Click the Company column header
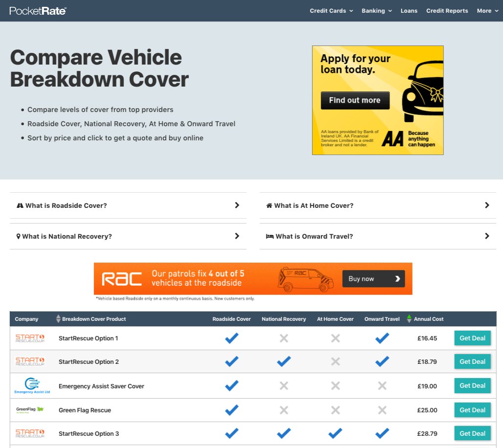The height and width of the screenshot is (448, 503). pos(26,319)
